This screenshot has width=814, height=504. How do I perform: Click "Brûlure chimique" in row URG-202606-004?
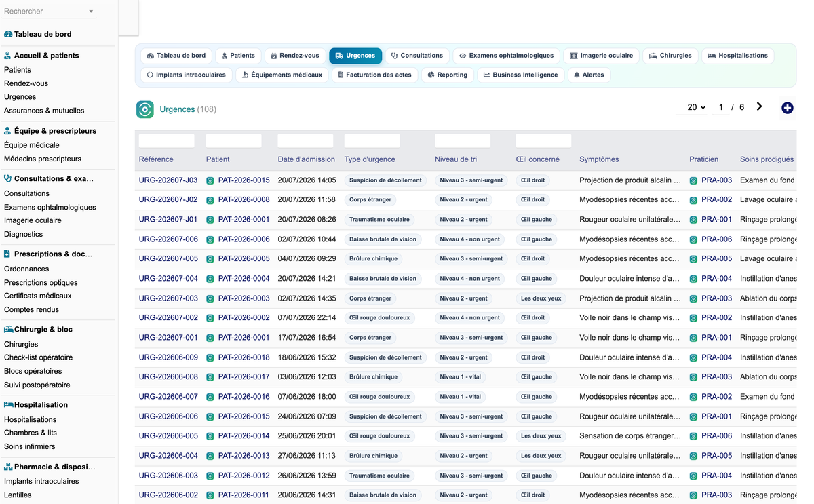pos(373,456)
